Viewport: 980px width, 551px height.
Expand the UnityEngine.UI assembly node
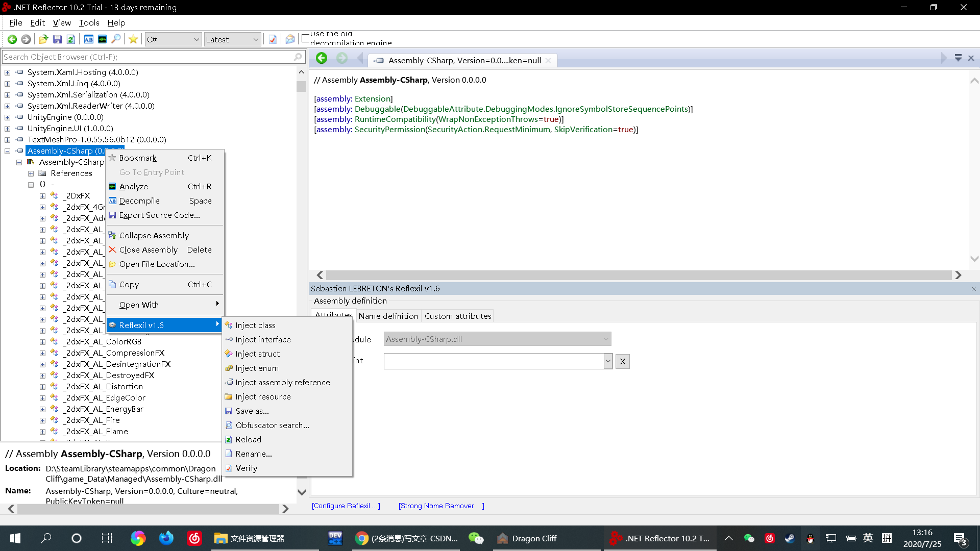click(7, 129)
